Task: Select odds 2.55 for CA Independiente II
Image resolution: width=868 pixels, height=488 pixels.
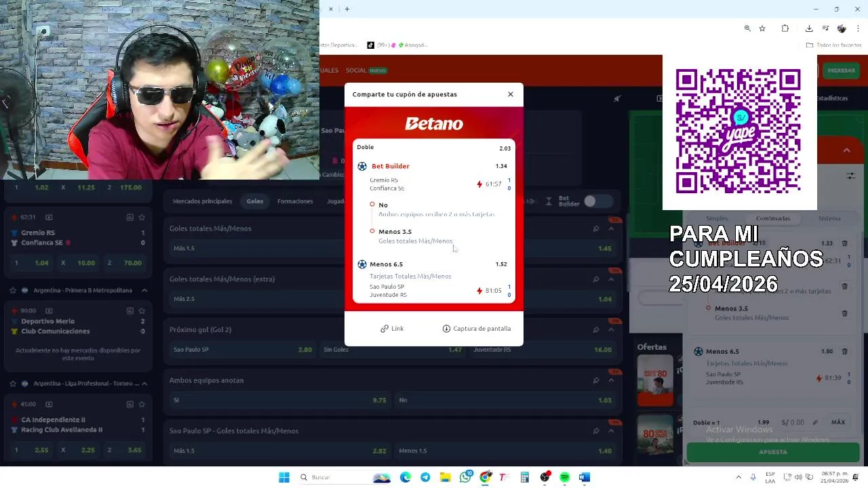Action: click(x=31, y=450)
